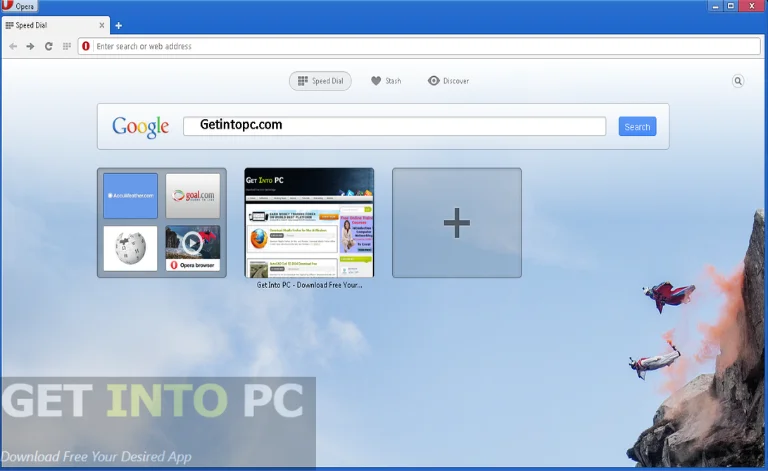This screenshot has height=471, width=768.
Task: Open the goal.com speed dial tile
Action: (x=192, y=195)
